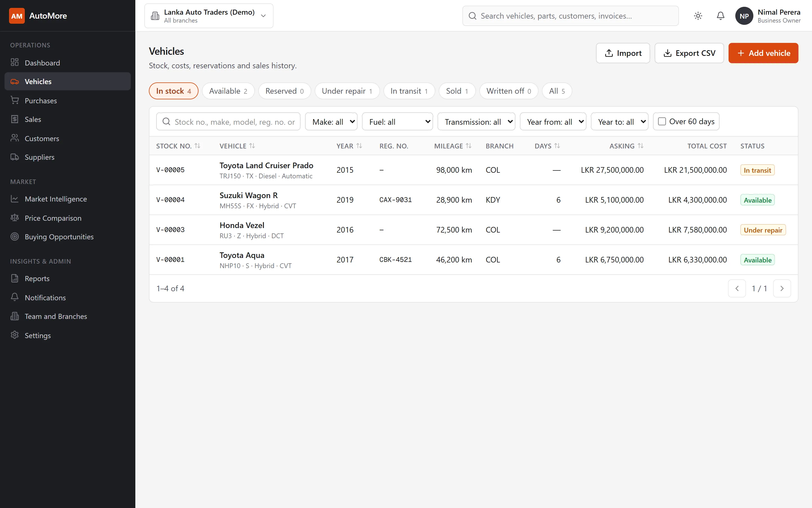The image size is (812, 508).
Task: Click the Nimal Perera user name
Action: [779, 12]
